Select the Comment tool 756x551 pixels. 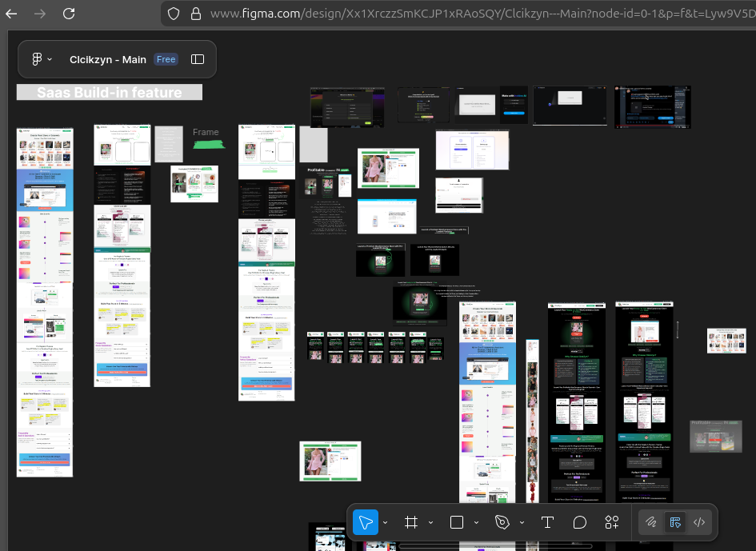(580, 522)
